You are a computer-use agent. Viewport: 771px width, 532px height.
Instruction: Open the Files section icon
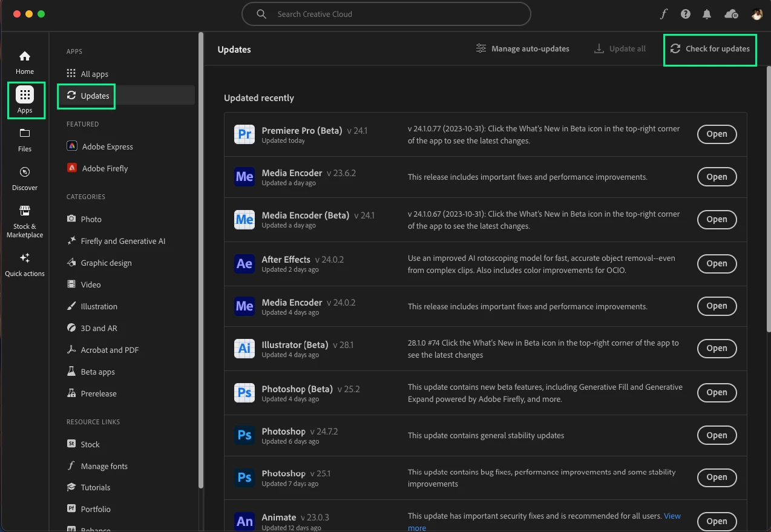click(25, 133)
